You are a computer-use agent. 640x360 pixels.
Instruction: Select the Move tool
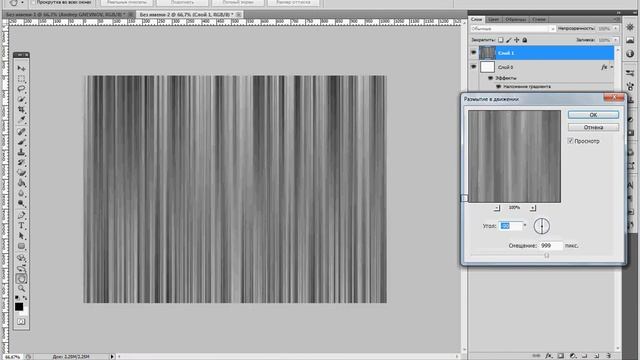[21, 68]
